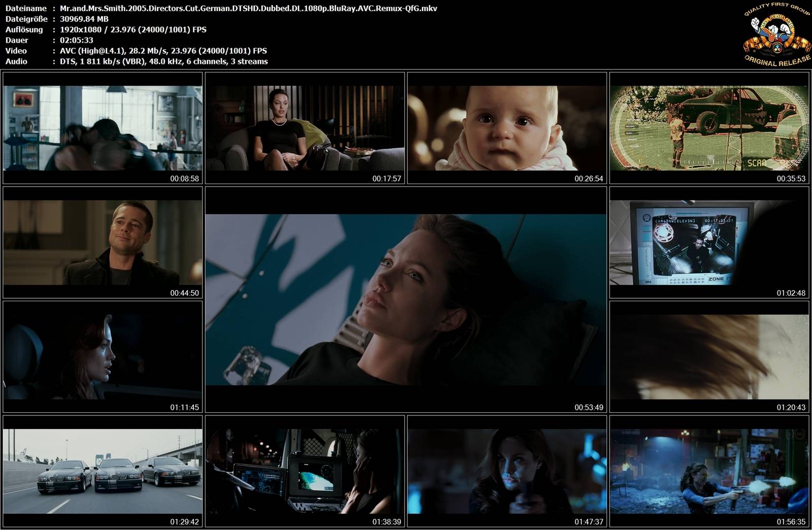Viewport: 812px width, 530px height.
Task: Click the 00:17:57 timestamp
Action: point(387,179)
